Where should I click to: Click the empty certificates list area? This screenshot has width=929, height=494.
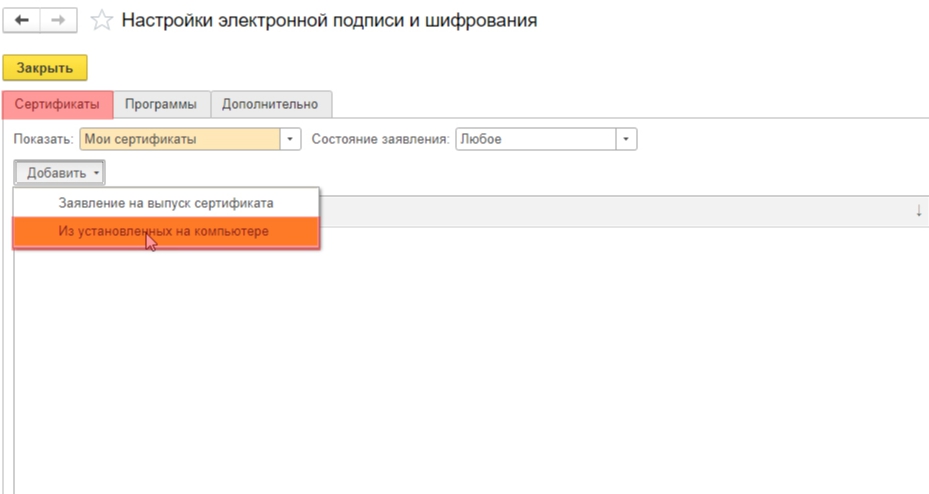pyautogui.click(x=500, y=370)
